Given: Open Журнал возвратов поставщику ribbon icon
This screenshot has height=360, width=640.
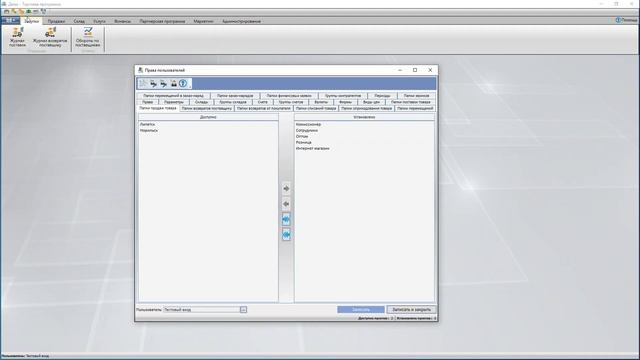Looking at the screenshot, I should (50, 37).
